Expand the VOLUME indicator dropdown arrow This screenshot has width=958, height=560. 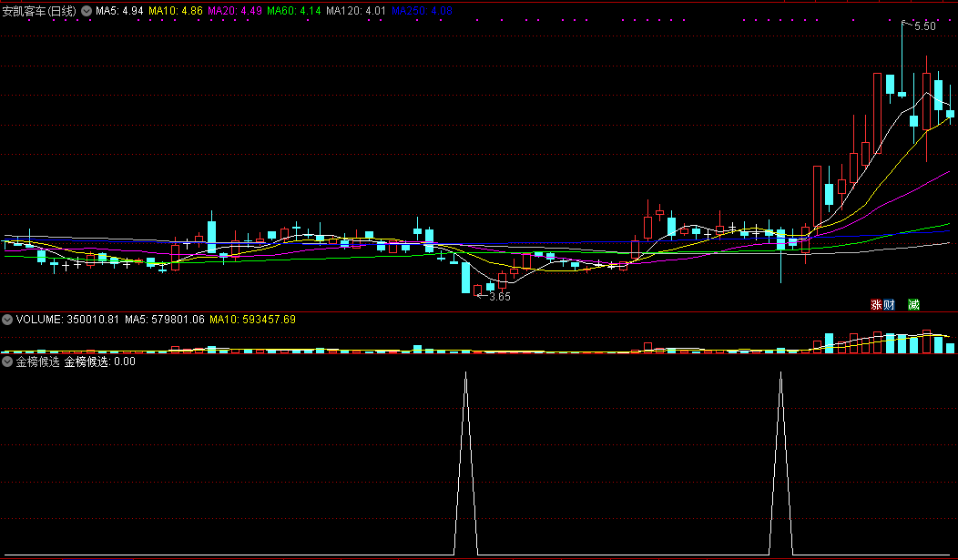click(7, 320)
